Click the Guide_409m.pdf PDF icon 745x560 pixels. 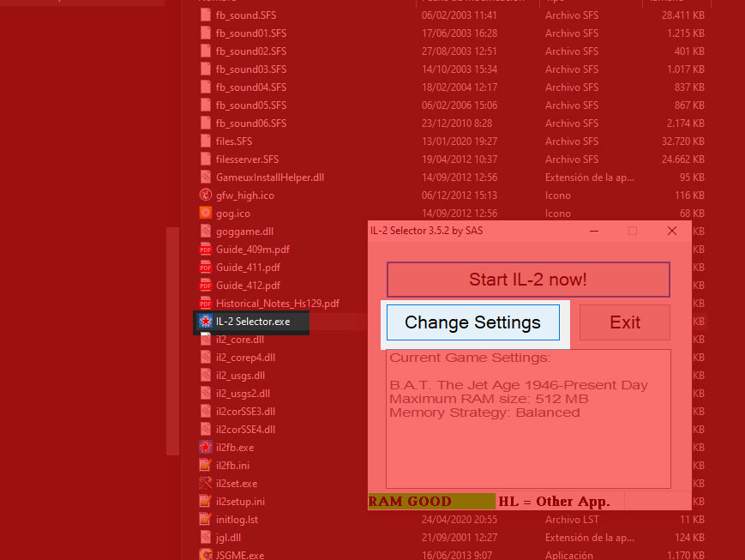(205, 249)
